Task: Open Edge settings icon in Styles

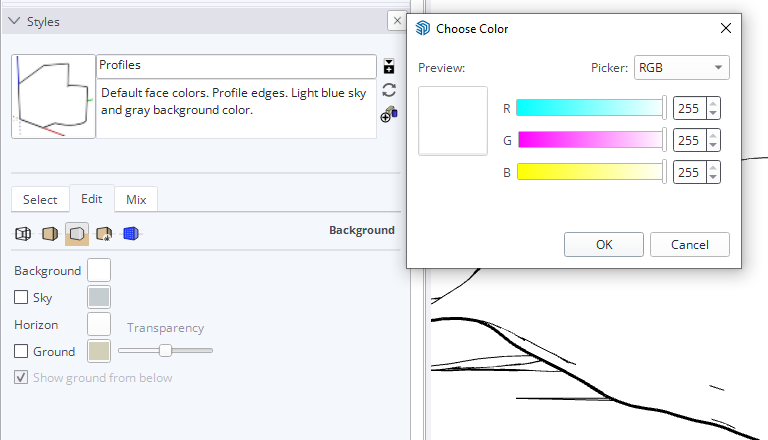Action: [x=23, y=234]
